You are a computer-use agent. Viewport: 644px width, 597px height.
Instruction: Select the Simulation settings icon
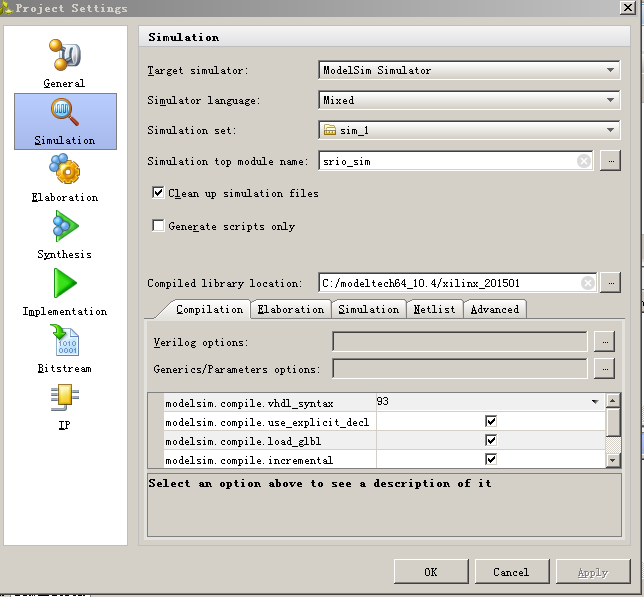point(64,120)
